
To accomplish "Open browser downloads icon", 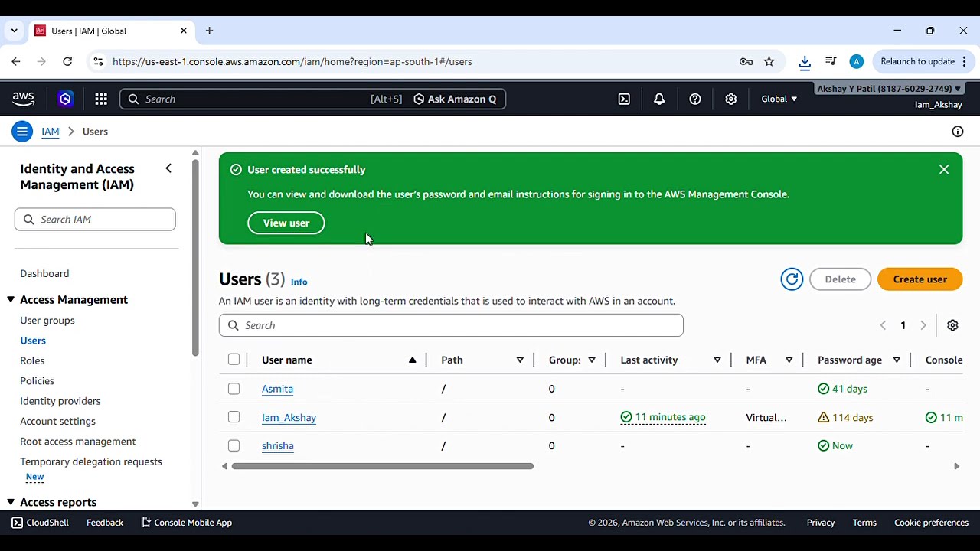I will pyautogui.click(x=805, y=62).
